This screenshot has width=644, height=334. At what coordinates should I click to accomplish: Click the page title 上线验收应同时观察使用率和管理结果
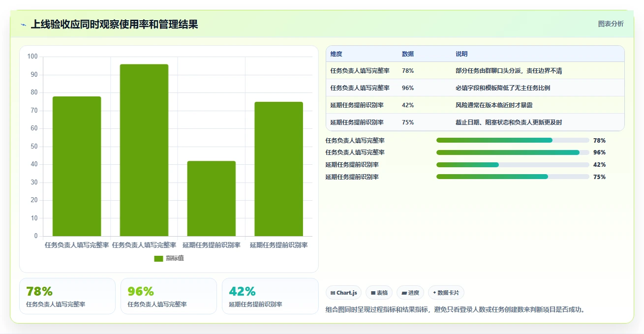[x=114, y=24]
